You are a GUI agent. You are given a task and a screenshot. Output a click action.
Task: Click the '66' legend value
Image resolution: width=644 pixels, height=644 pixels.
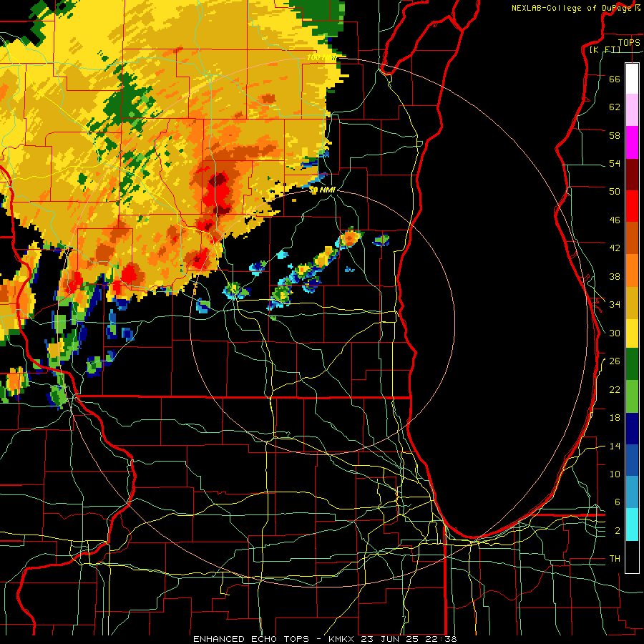tap(615, 79)
